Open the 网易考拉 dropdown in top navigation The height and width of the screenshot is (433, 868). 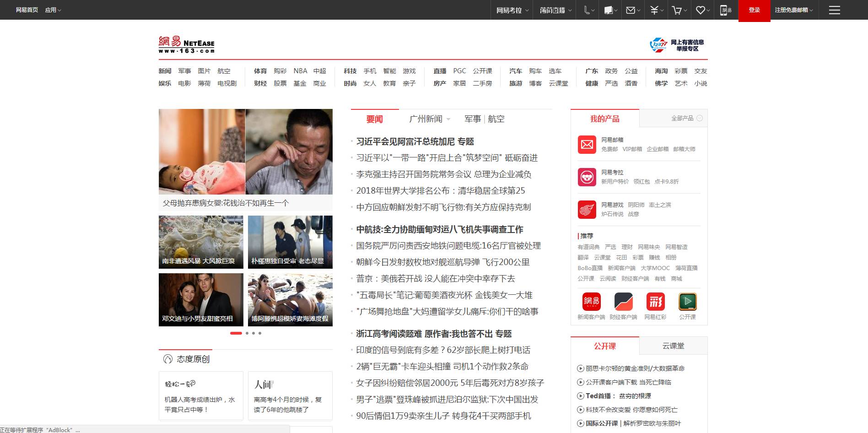coord(509,10)
